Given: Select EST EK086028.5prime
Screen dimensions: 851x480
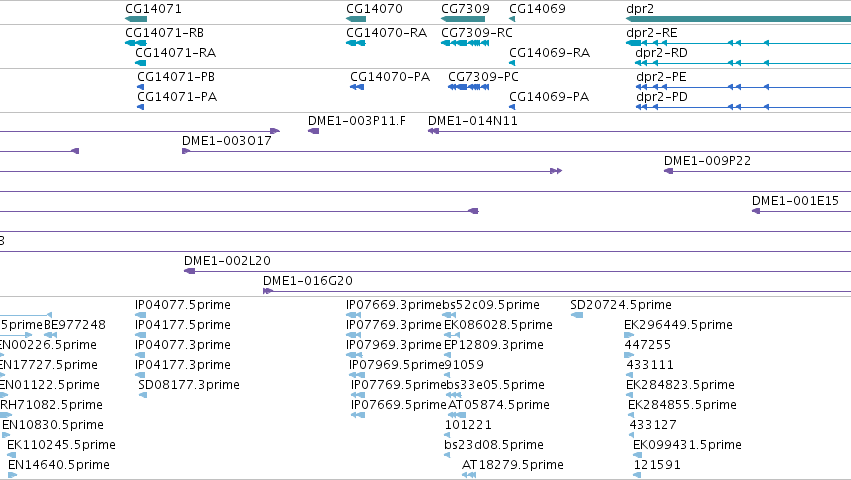Looking at the screenshot, I should coord(498,325).
